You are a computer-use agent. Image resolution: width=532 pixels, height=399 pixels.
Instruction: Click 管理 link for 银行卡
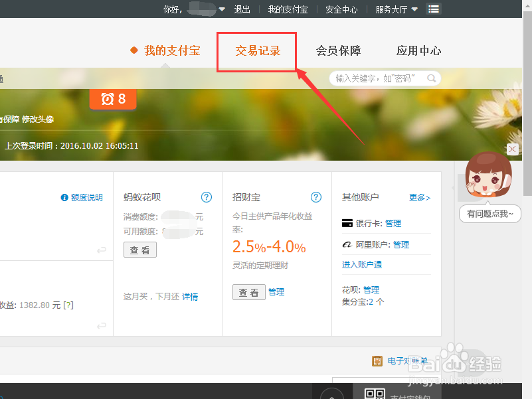pos(393,223)
